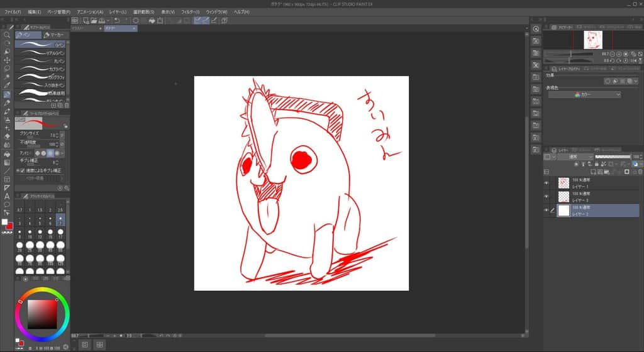Click the Scale/Rotate transform icon in command bar
The height and width of the screenshot is (352, 644).
tap(160, 21)
